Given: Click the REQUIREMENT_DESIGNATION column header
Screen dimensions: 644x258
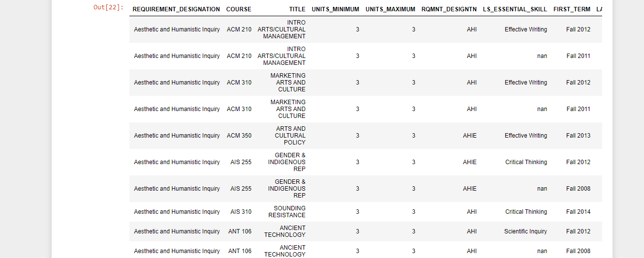Looking at the screenshot, I should (176, 9).
